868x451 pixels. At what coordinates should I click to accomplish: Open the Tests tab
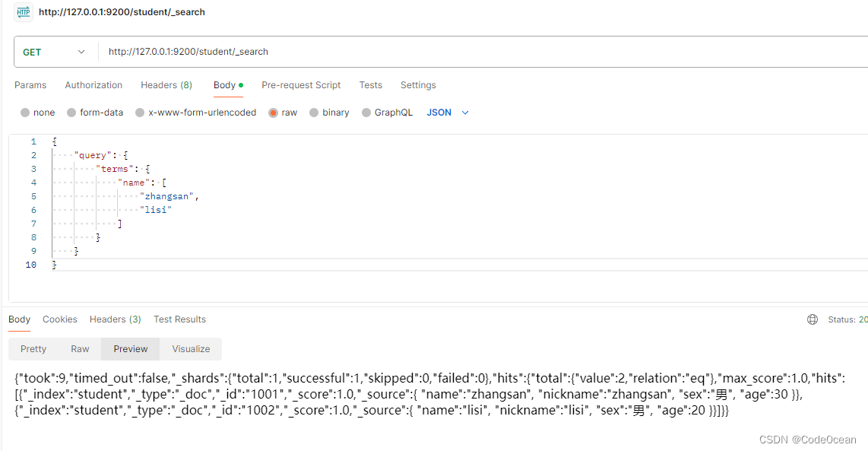click(370, 84)
